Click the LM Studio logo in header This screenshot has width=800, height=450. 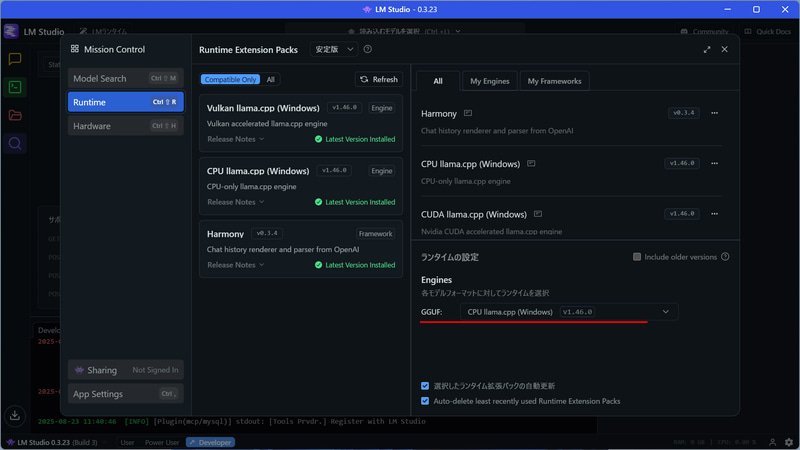tap(11, 31)
